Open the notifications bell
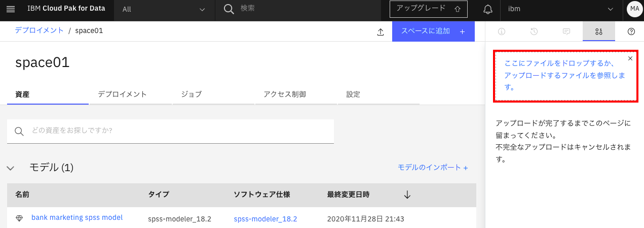 488,9
